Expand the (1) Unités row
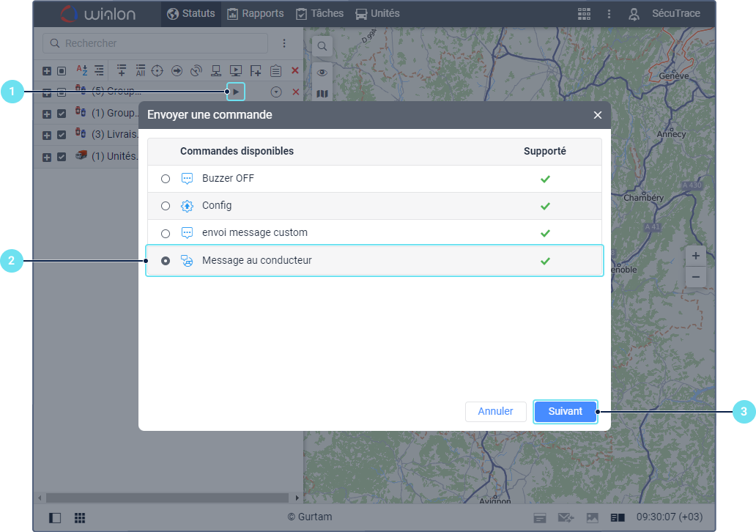This screenshot has width=756, height=532. pyautogui.click(x=47, y=158)
